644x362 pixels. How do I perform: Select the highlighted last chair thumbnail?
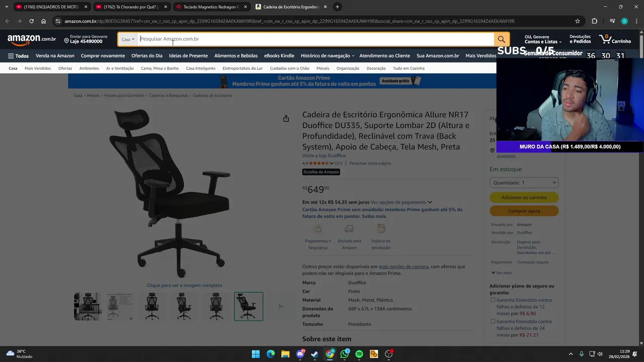click(x=249, y=306)
